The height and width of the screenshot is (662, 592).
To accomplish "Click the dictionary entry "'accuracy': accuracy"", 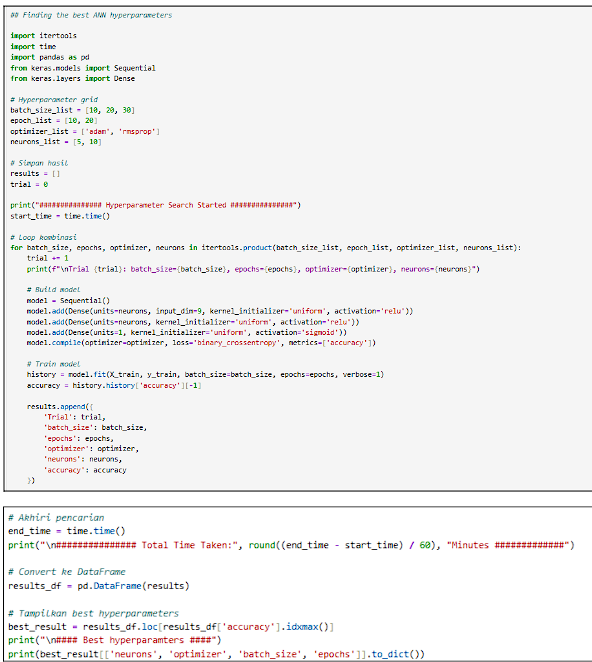I will click(85, 470).
